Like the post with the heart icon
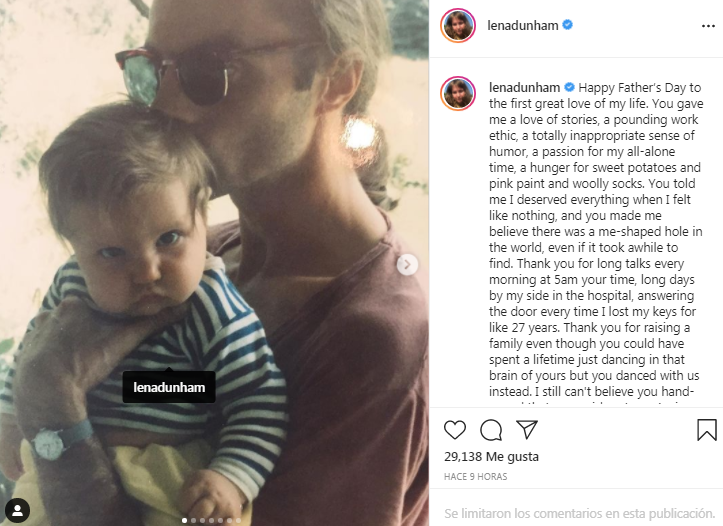Screen dimensions: 723x526 (x=455, y=430)
